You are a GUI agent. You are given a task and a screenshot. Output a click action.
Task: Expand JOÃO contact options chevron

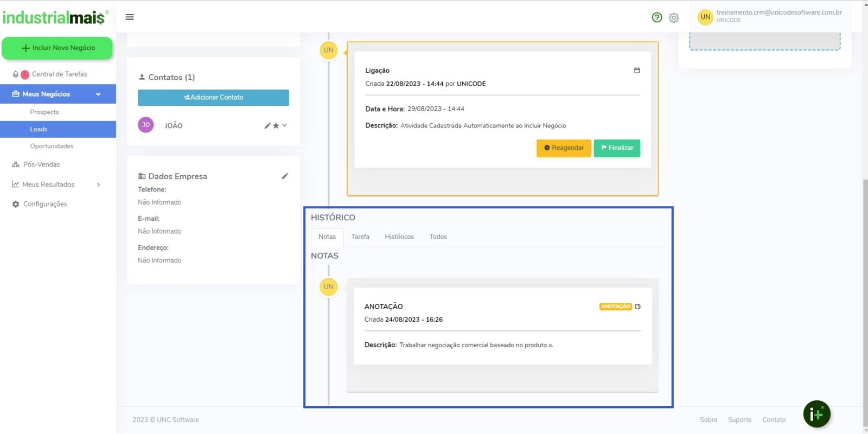(x=285, y=125)
